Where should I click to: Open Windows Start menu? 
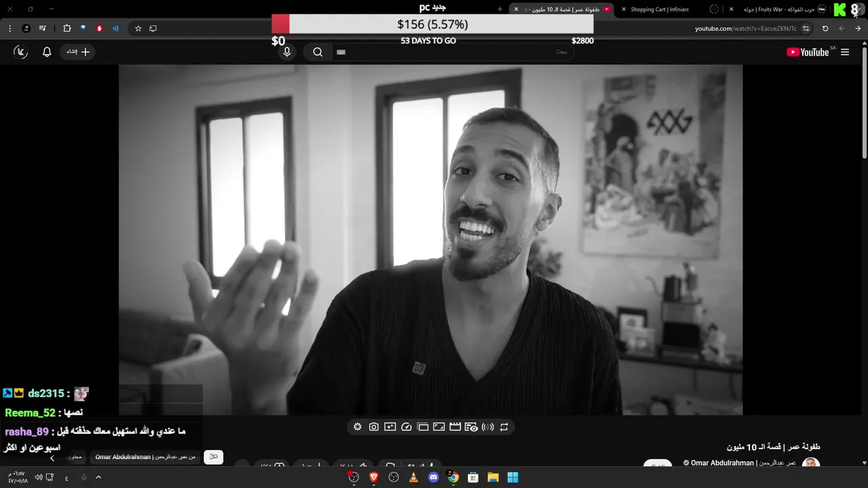[x=513, y=477]
